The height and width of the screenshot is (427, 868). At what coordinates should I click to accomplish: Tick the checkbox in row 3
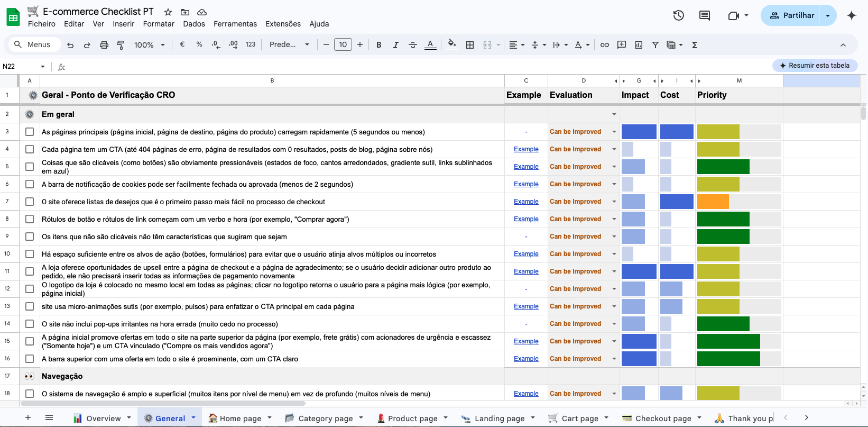(30, 132)
